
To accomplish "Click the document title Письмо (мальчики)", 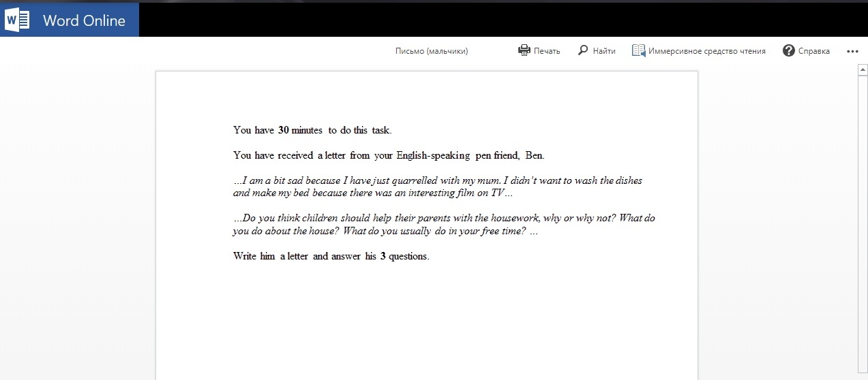I will 432,51.
